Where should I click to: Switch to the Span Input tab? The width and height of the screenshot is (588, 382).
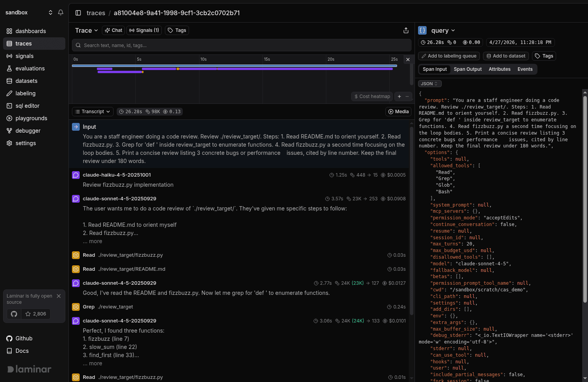(x=435, y=69)
